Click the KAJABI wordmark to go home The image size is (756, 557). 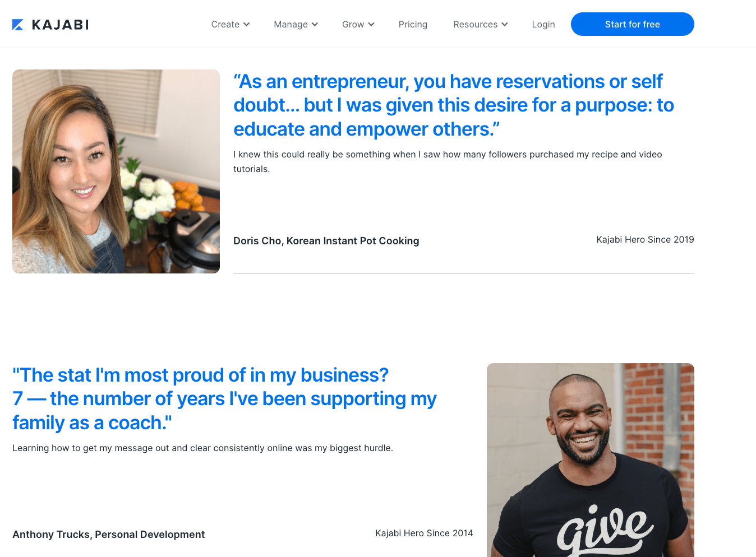(60, 24)
